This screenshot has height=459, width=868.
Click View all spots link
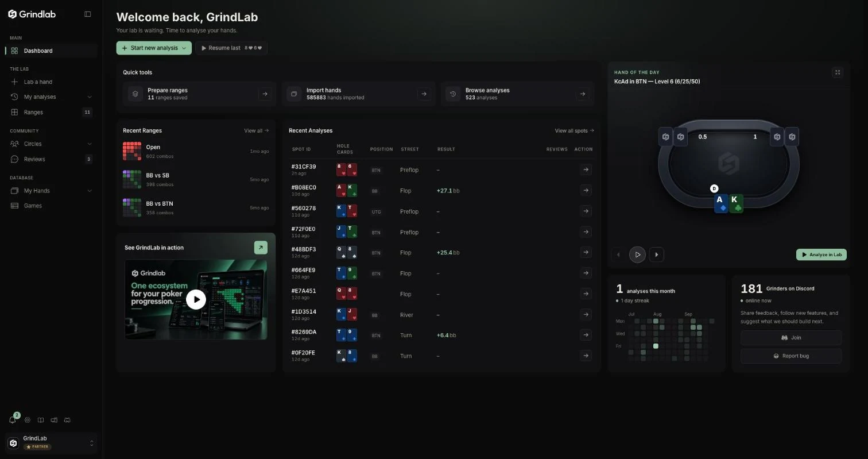tap(574, 131)
